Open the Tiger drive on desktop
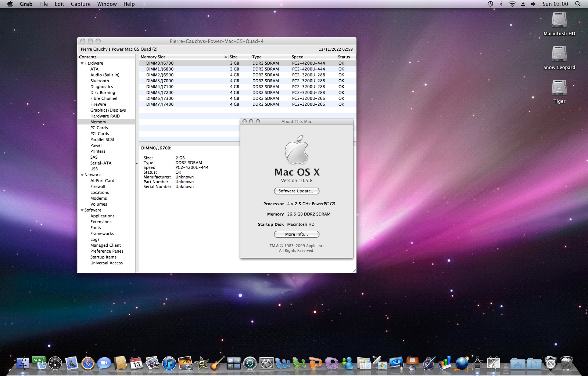 (x=559, y=88)
